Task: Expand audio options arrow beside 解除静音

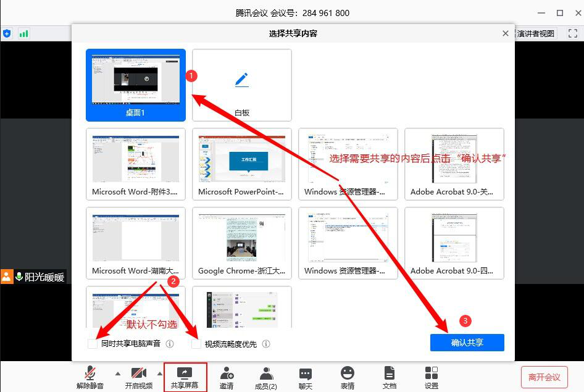Action: tap(118, 373)
